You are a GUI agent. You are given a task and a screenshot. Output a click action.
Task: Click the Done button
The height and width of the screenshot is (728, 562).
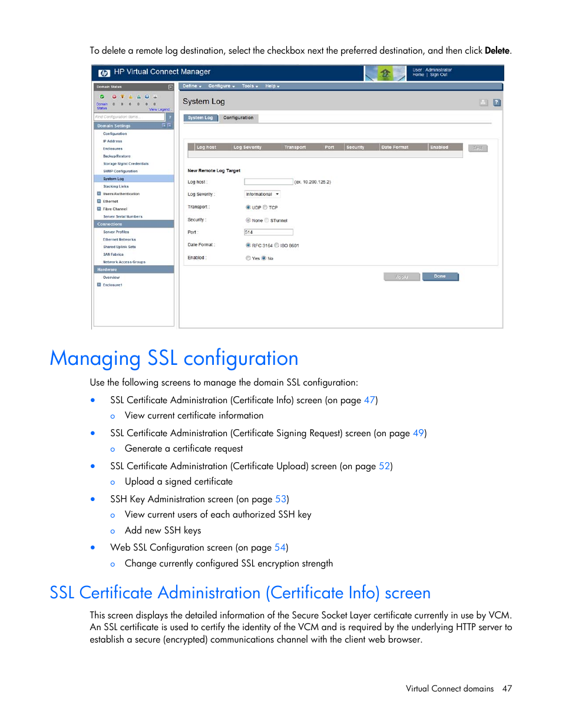(440, 276)
